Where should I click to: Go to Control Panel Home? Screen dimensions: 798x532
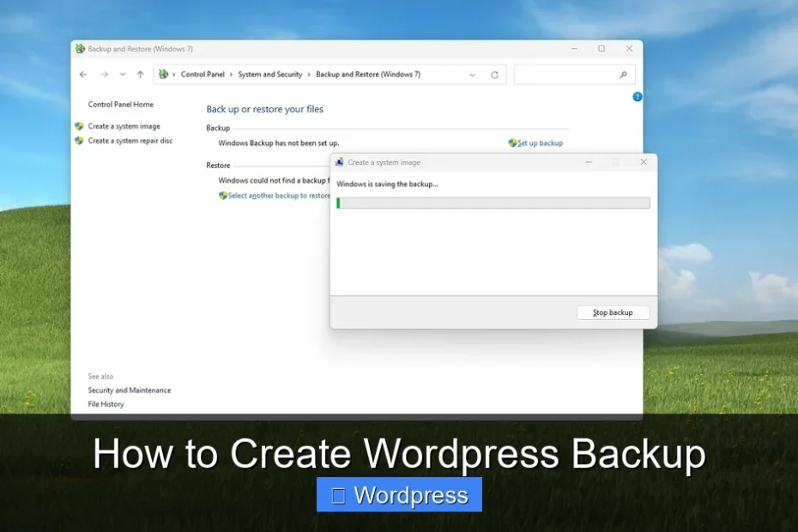[120, 104]
